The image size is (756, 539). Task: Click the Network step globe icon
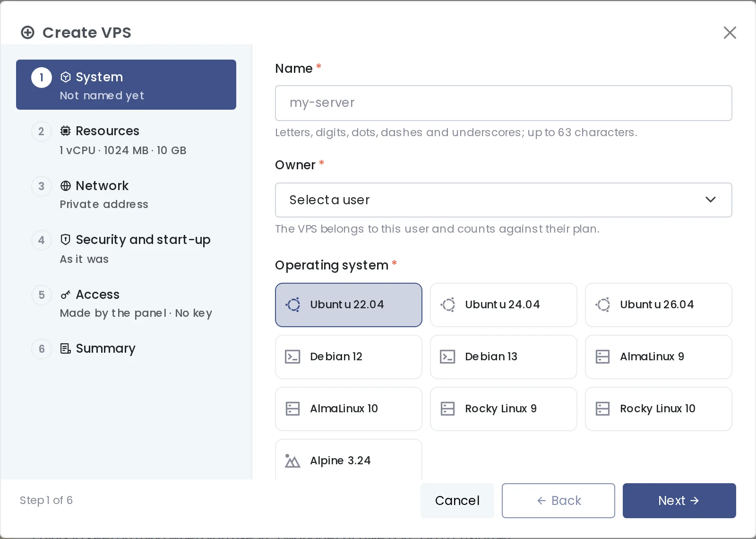click(66, 186)
